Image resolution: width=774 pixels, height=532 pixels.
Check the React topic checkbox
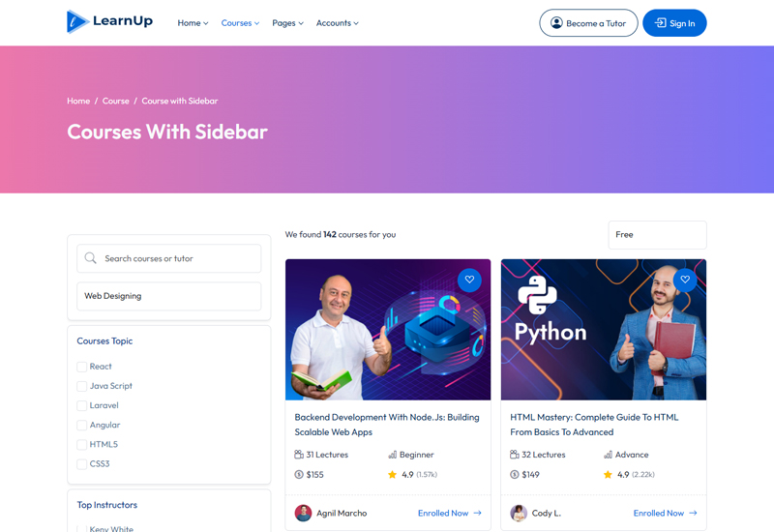[x=82, y=367]
